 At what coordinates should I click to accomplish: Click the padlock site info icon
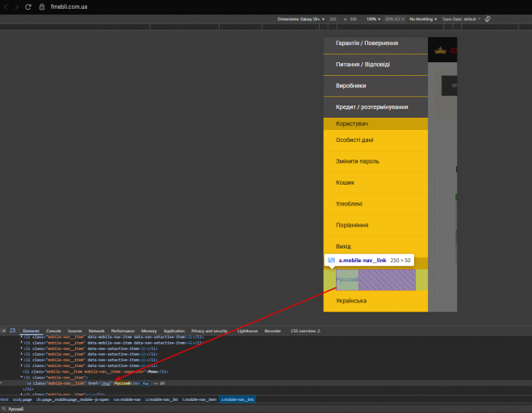(x=42, y=6)
